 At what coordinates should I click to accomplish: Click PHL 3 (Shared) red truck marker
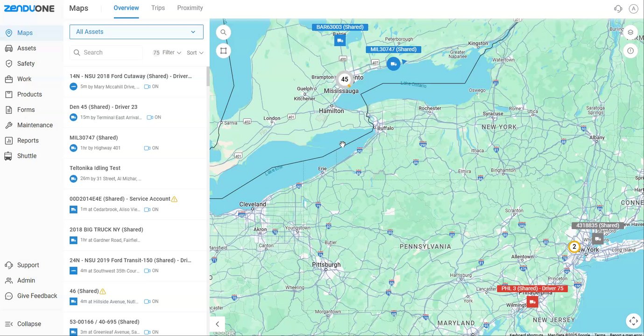[x=532, y=302]
